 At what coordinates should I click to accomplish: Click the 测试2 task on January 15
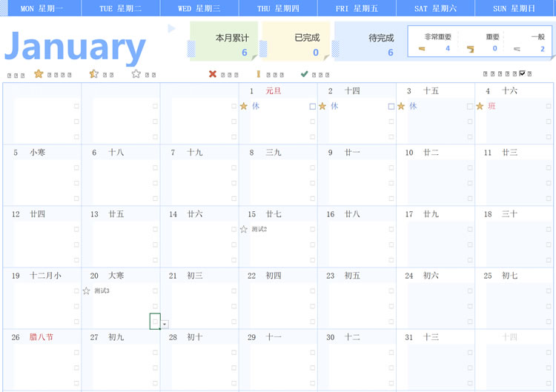pyautogui.click(x=259, y=229)
